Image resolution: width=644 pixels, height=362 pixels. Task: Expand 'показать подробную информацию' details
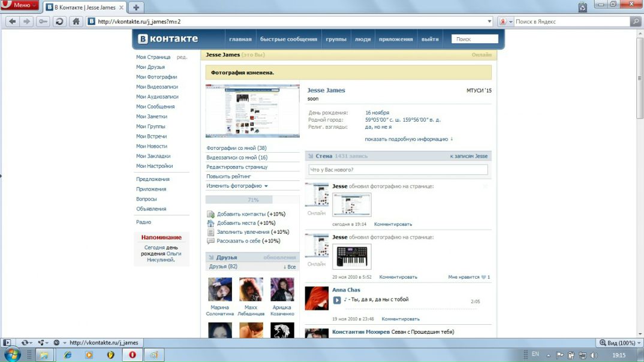coord(408,139)
